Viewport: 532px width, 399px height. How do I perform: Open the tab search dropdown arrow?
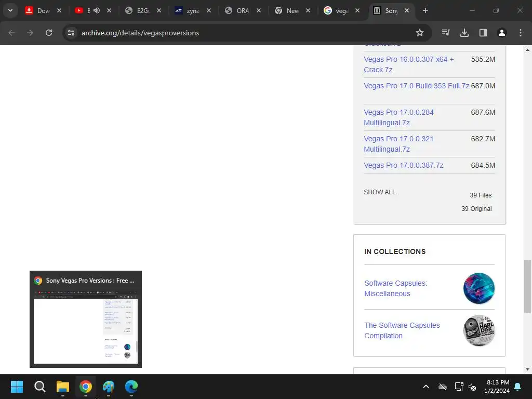(10, 10)
